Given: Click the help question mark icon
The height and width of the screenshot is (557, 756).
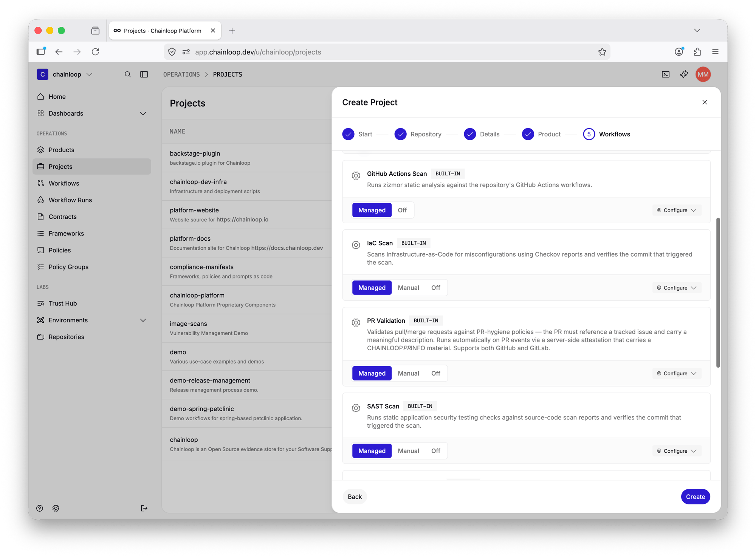Looking at the screenshot, I should 40,508.
